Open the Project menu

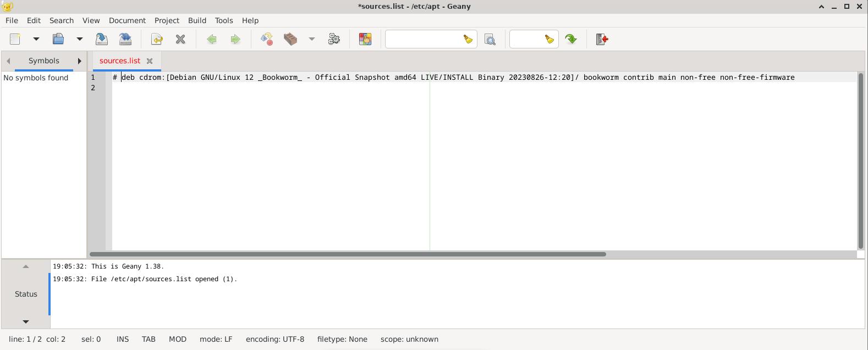coord(167,20)
